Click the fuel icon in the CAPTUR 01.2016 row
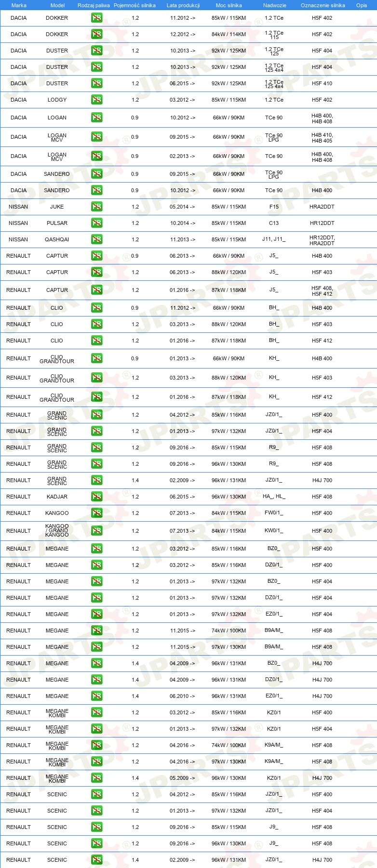This screenshot has height=868, width=377. click(x=96, y=290)
